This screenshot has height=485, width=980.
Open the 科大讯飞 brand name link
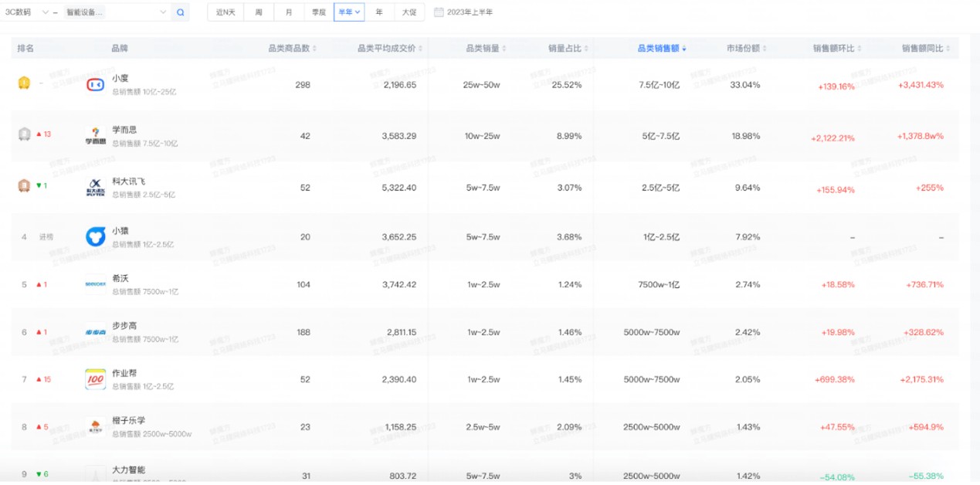click(128, 181)
